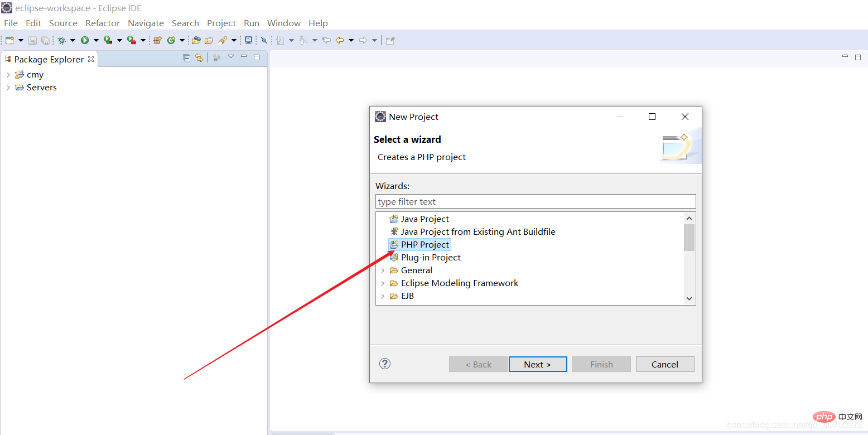This screenshot has width=868, height=435.
Task: Open the Run menu
Action: (x=252, y=23)
